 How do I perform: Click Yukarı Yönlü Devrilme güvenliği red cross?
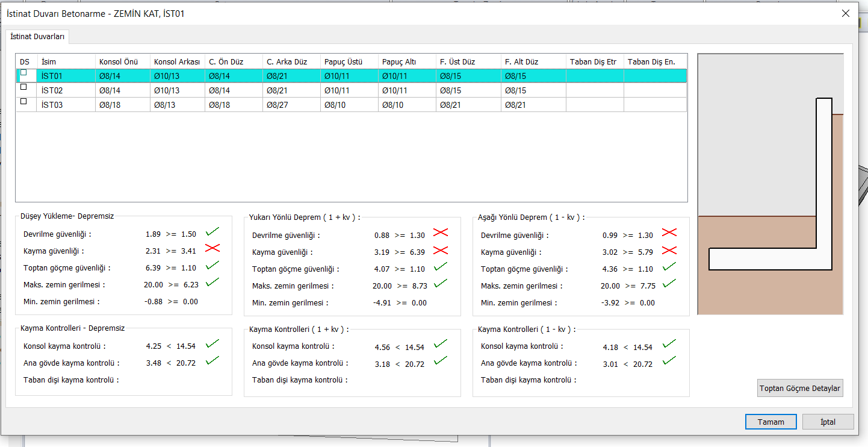[x=441, y=233]
